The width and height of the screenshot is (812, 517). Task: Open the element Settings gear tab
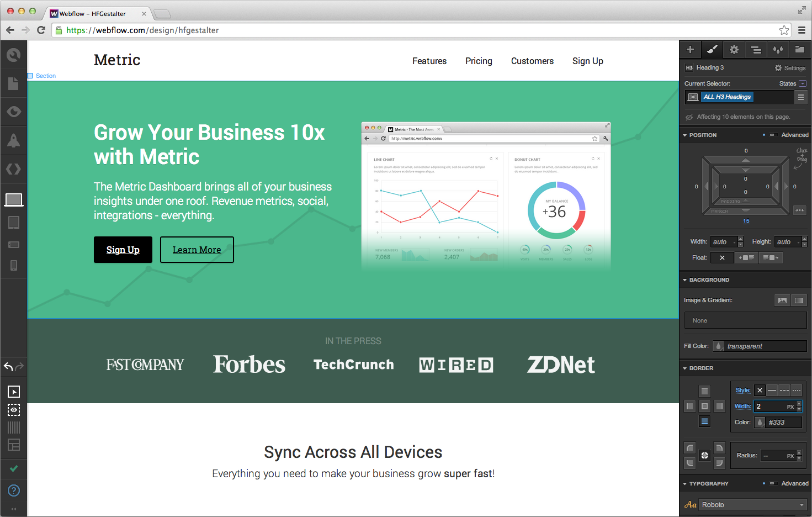coord(734,49)
